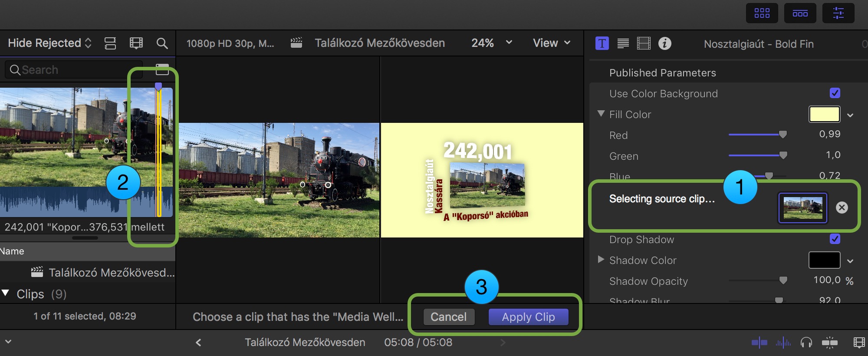Click the clapperboard icon beside project name
The width and height of the screenshot is (868, 356).
pyautogui.click(x=296, y=43)
